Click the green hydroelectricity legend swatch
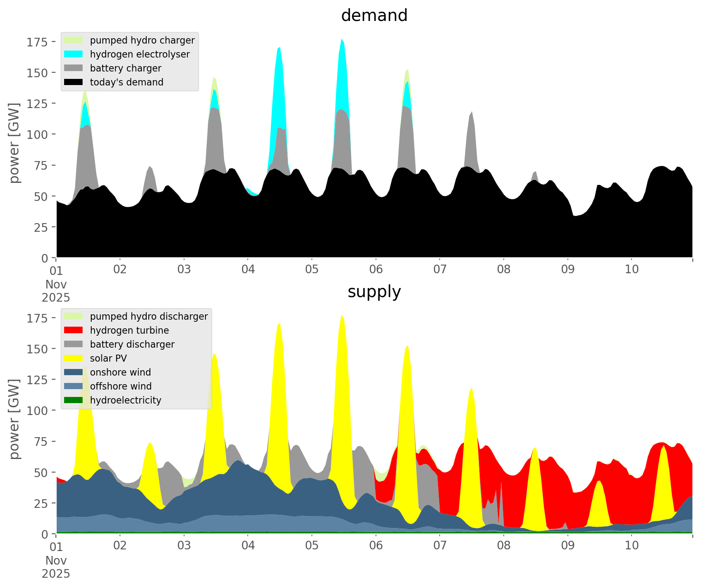This screenshot has width=701, height=588. pos(74,400)
